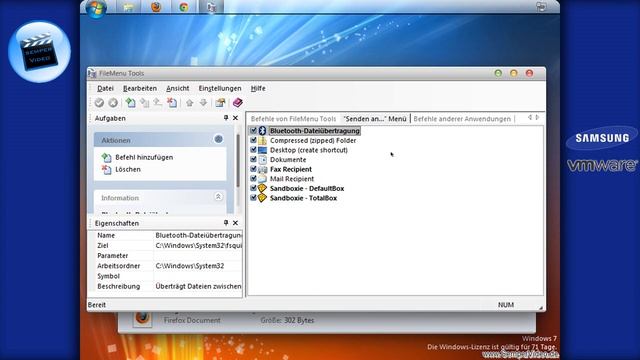Uncheck Bluetooth-Dateiübertragung checkbox

(x=253, y=131)
